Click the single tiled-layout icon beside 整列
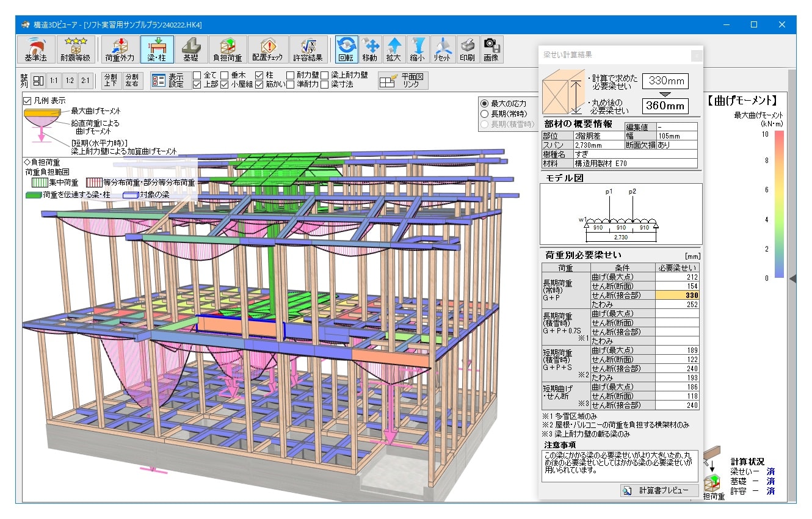Screen dimensions: 812x519 pos(38,81)
